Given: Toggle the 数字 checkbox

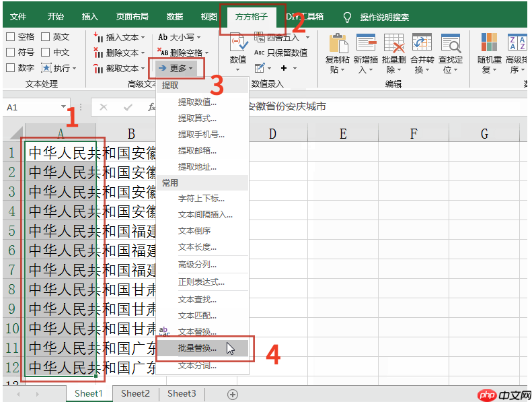Looking at the screenshot, I should [x=11, y=68].
